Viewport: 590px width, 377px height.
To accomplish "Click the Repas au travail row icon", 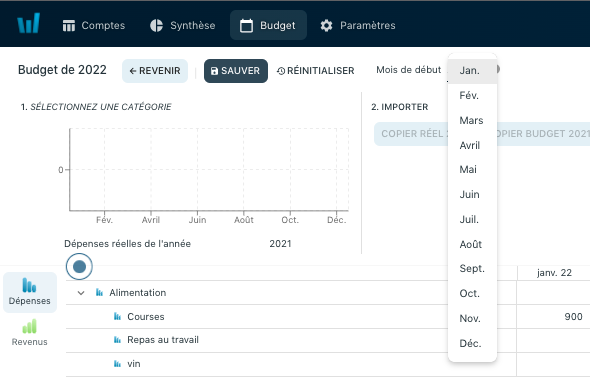I will tap(117, 340).
